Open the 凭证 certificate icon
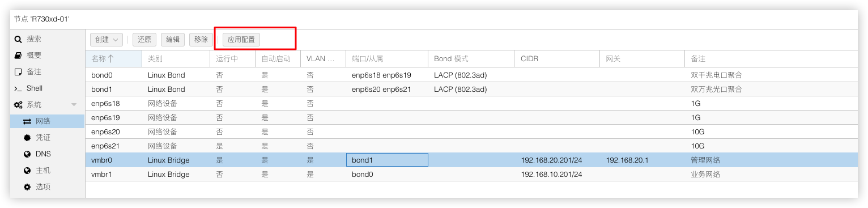Screen dimensions: 868x208 27,138
